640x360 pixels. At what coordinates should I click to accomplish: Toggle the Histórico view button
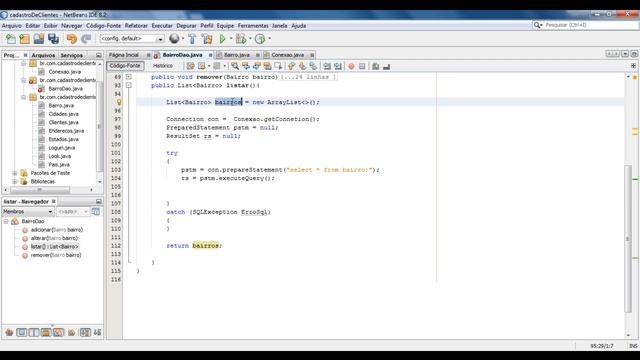(x=163, y=66)
